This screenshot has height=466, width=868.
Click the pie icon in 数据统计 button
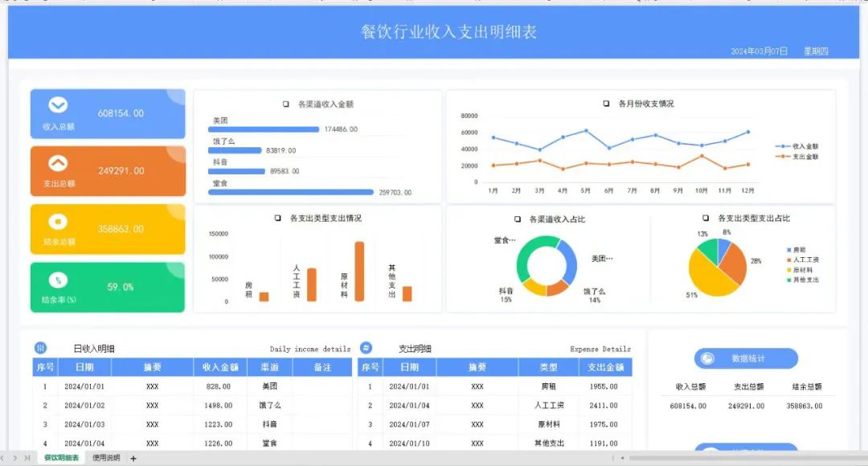tap(707, 358)
